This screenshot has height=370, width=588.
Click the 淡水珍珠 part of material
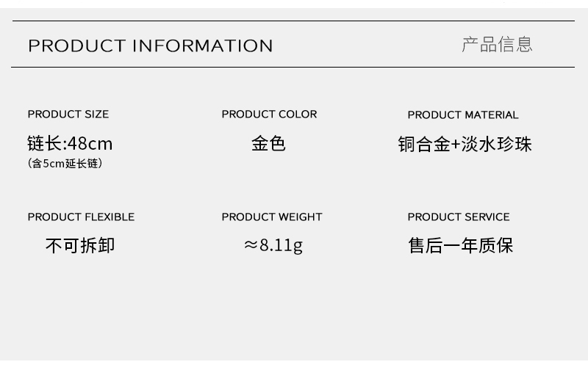point(496,144)
